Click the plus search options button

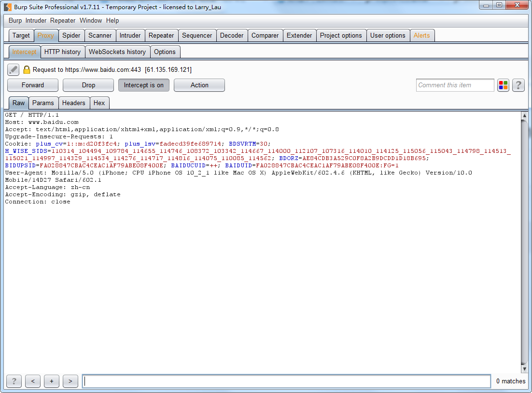click(52, 381)
